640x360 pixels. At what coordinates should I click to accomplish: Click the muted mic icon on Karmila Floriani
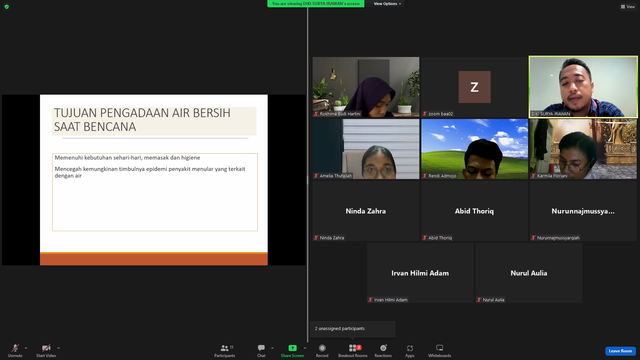[x=533, y=176]
